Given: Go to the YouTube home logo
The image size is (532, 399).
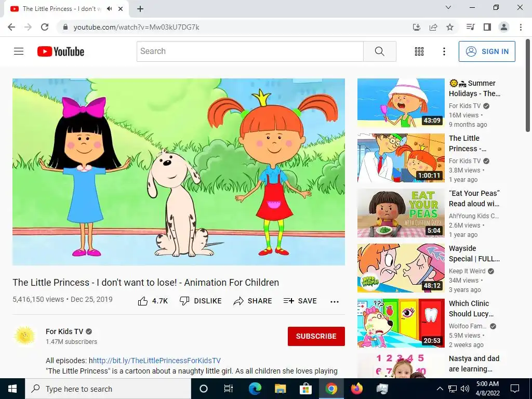Looking at the screenshot, I should click(x=61, y=51).
